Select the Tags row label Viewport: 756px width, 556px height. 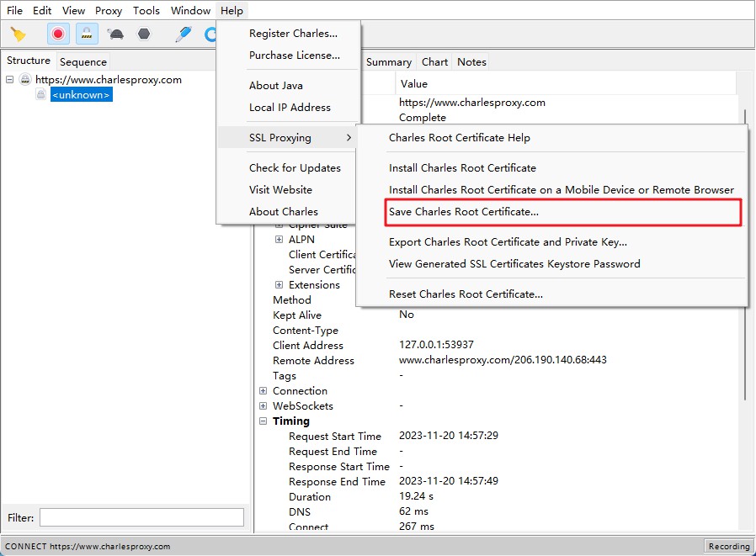[285, 376]
